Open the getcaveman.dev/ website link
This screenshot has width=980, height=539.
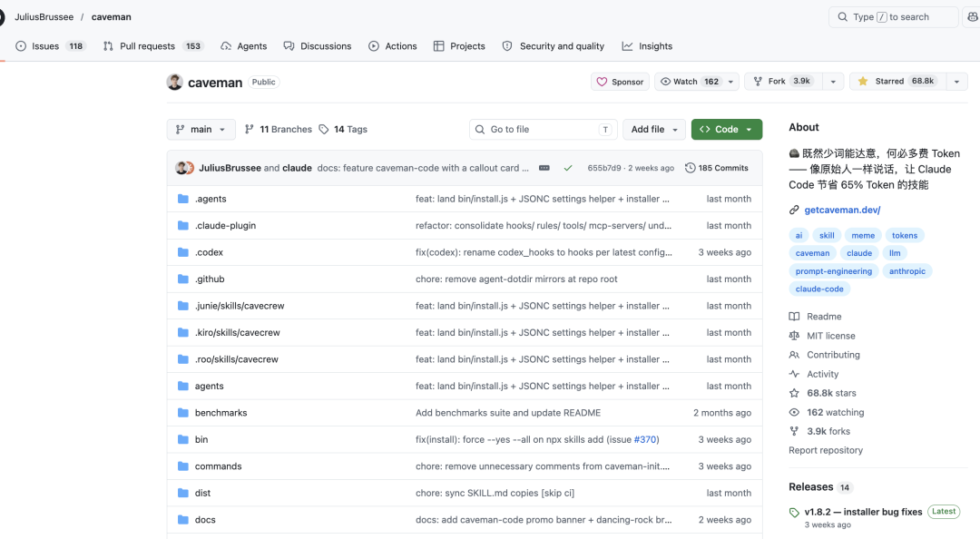tap(842, 211)
